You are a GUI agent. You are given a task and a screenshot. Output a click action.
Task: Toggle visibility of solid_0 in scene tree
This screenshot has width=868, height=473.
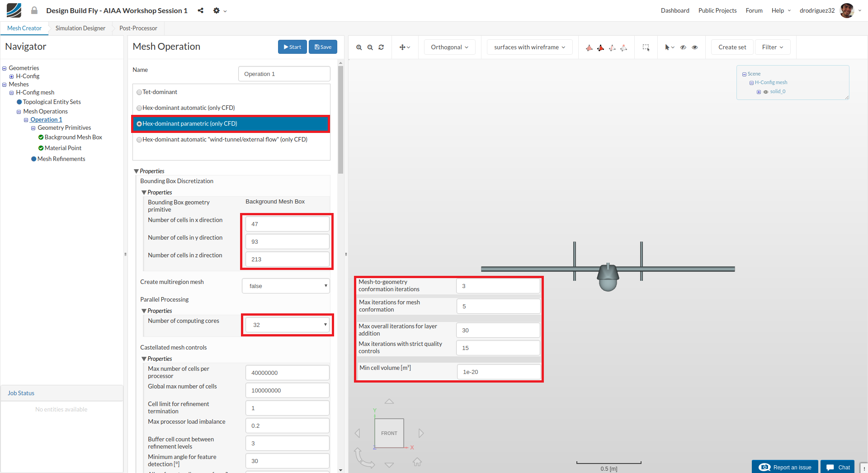coord(766,92)
